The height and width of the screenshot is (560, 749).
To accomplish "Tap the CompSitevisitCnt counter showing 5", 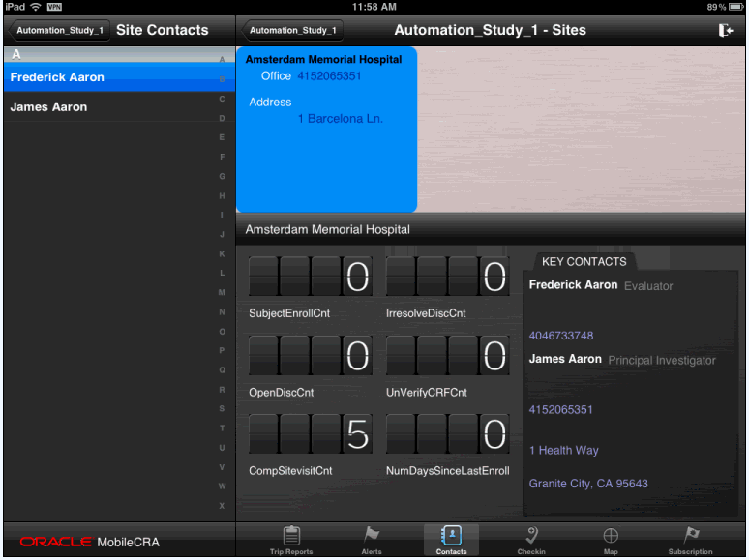I will click(x=311, y=434).
